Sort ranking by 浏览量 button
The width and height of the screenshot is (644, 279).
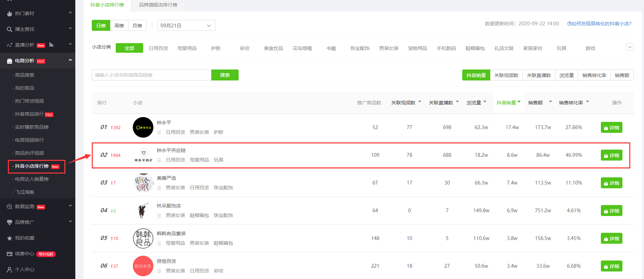click(567, 75)
